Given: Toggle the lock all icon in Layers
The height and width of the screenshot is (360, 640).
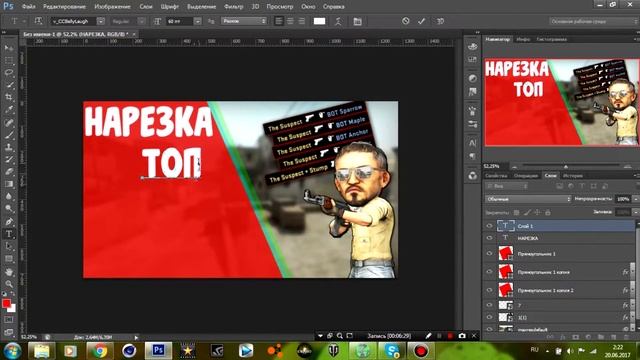Looking at the screenshot, I should click(x=548, y=212).
